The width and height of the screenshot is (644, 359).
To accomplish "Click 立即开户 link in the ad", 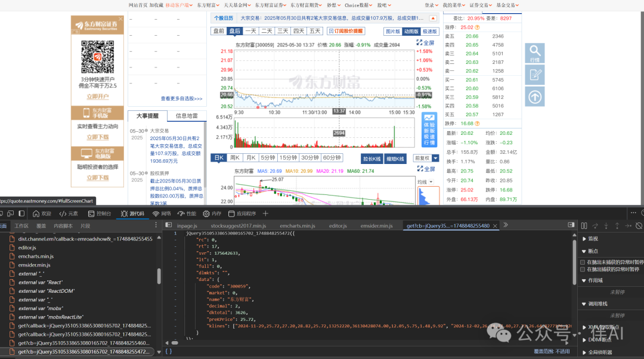I will coord(98,97).
